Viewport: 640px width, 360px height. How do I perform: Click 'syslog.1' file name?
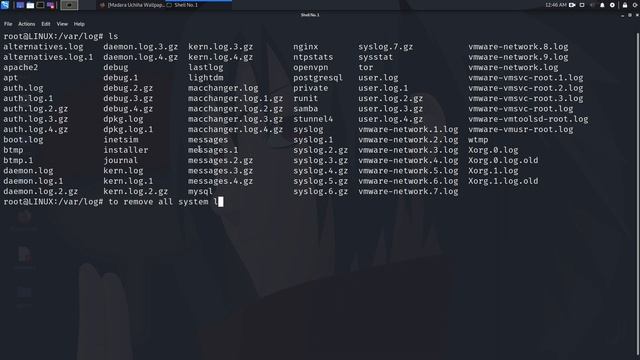tap(313, 140)
